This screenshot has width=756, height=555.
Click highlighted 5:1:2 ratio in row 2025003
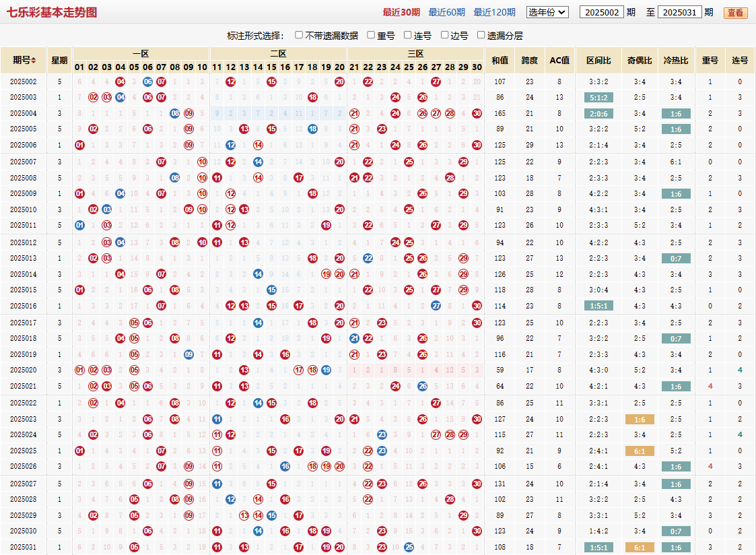(x=598, y=98)
